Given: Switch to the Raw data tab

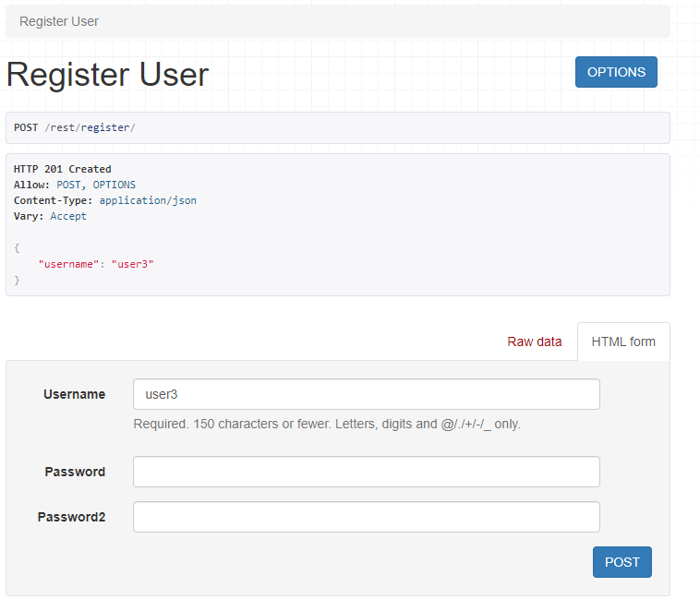Looking at the screenshot, I should click(x=535, y=341).
